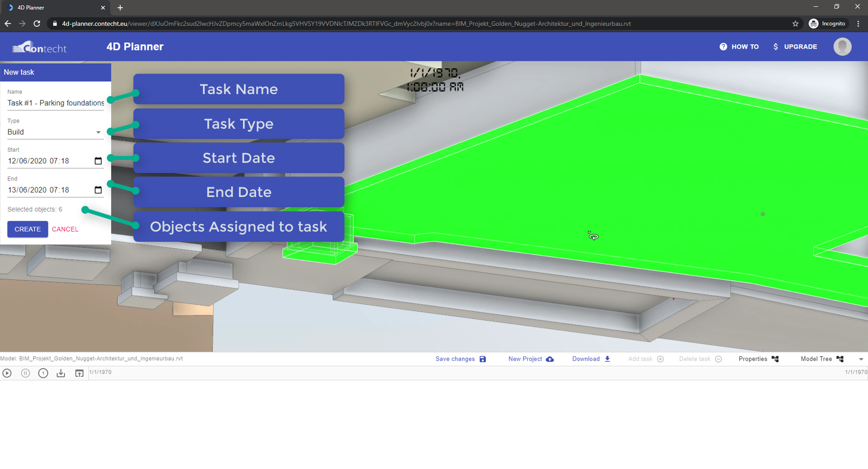Screen dimensions: 868x469
Task: Open the HOW TO guide
Action: click(x=745, y=47)
